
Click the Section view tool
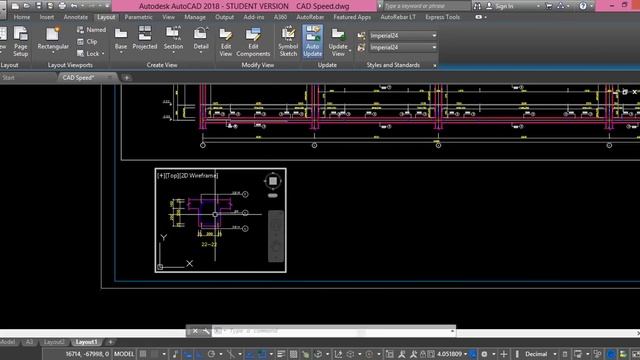click(173, 39)
